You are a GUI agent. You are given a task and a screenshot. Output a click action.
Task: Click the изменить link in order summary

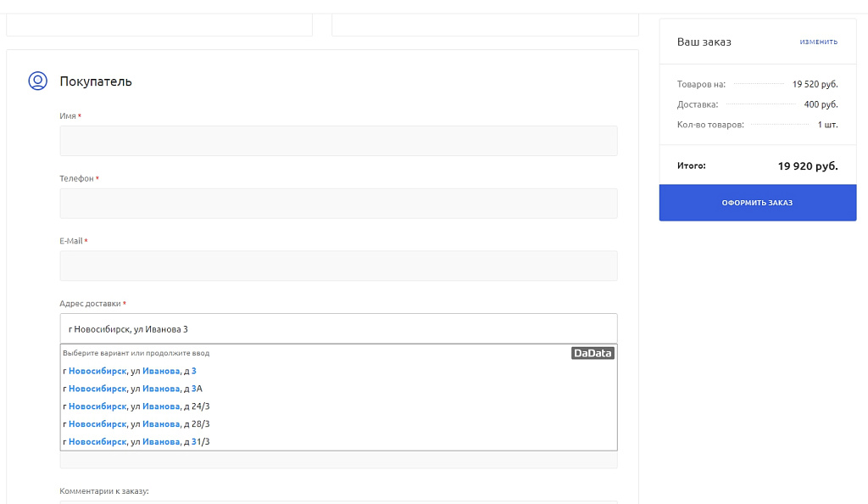pyautogui.click(x=818, y=42)
